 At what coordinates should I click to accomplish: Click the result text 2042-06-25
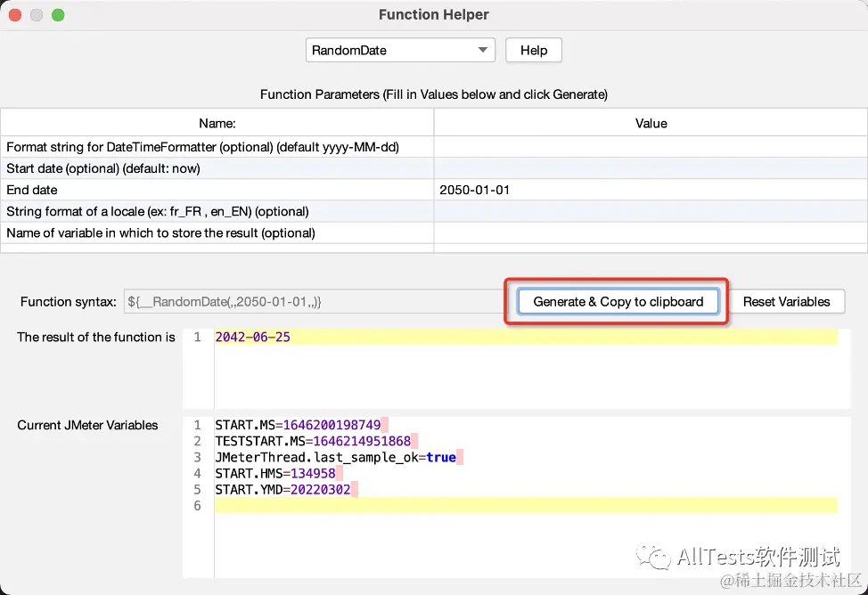[252, 337]
